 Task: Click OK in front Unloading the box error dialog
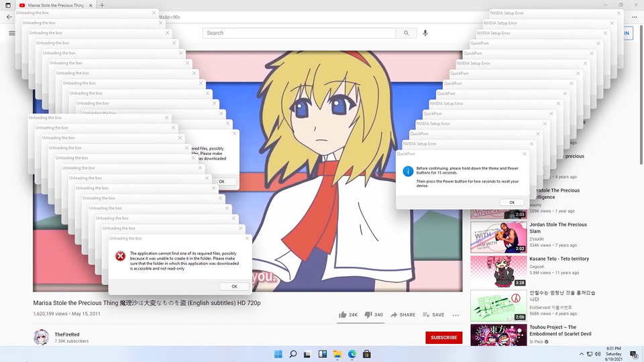[x=234, y=286]
